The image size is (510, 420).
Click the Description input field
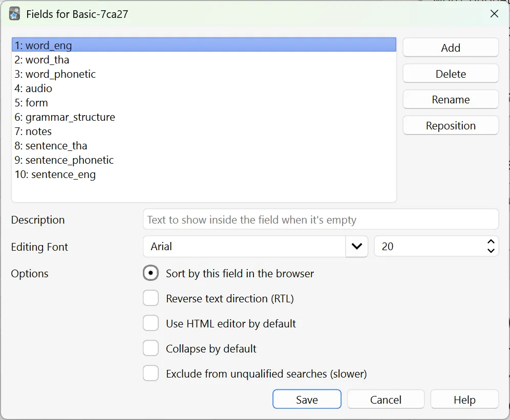coord(321,219)
